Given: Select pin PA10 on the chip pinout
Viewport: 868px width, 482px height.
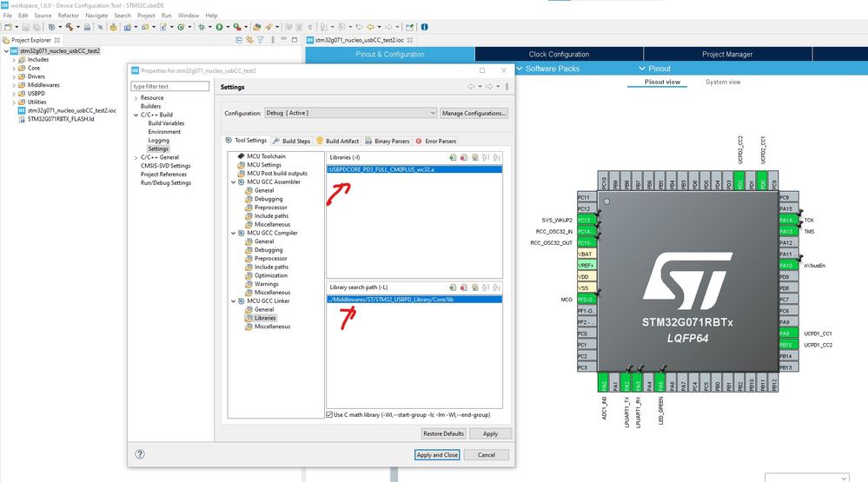Looking at the screenshot, I should click(x=788, y=265).
